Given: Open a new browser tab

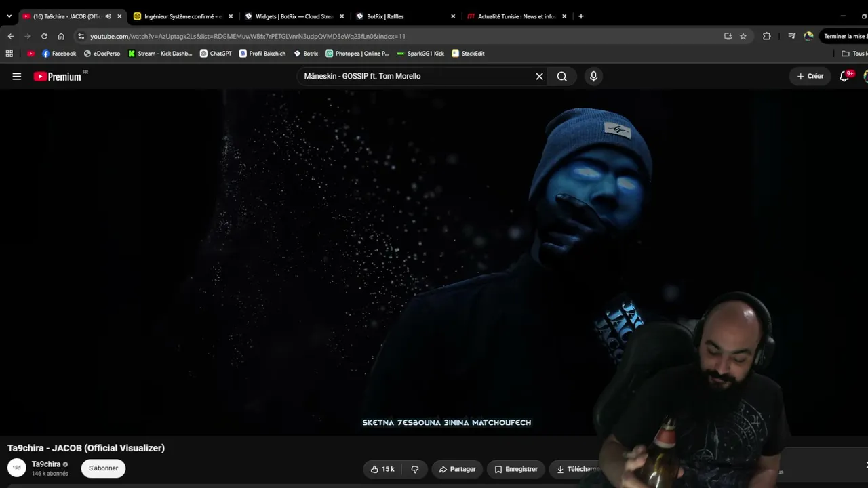Looking at the screenshot, I should tap(580, 16).
